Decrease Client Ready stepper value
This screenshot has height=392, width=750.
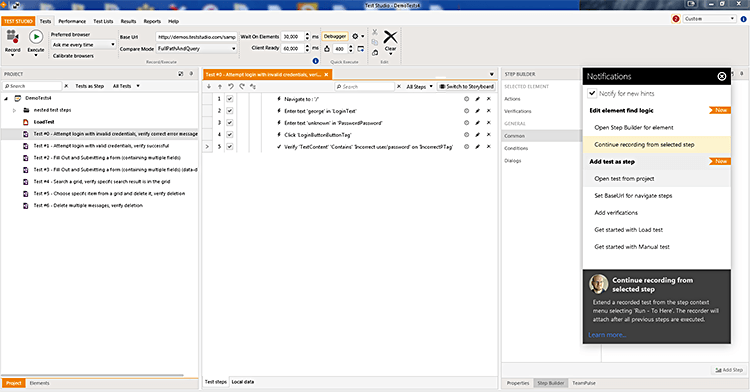pos(307,51)
